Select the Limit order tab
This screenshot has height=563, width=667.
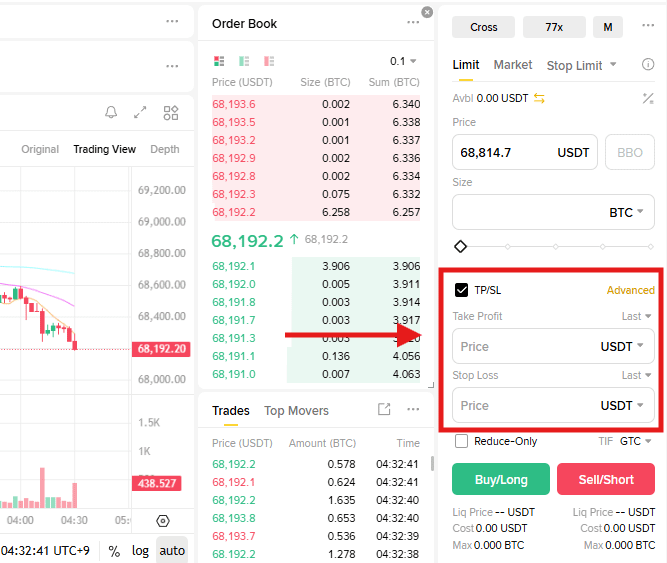click(466, 65)
